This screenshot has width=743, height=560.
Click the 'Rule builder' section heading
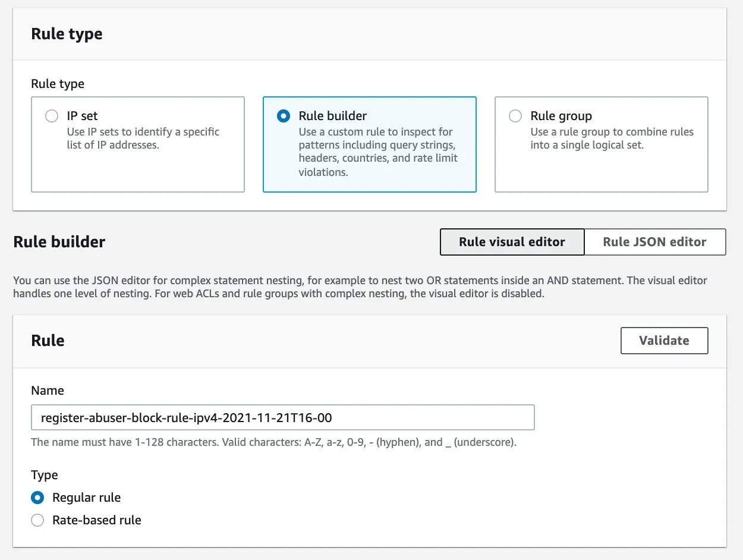59,242
